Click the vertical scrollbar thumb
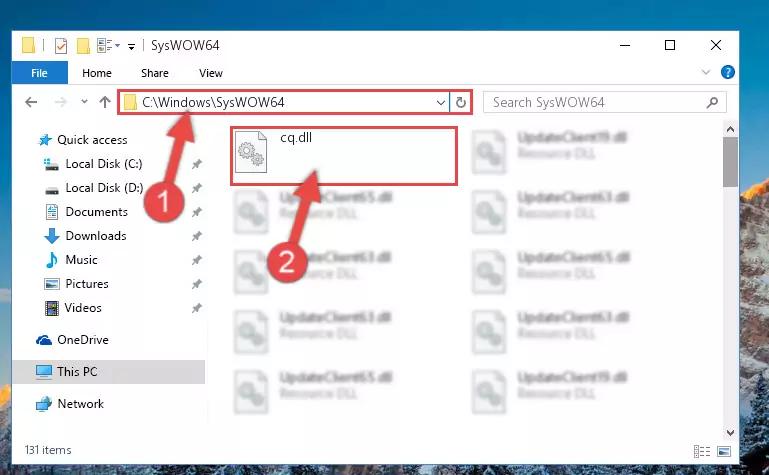Viewport: 769px width, 475px height. [x=730, y=162]
